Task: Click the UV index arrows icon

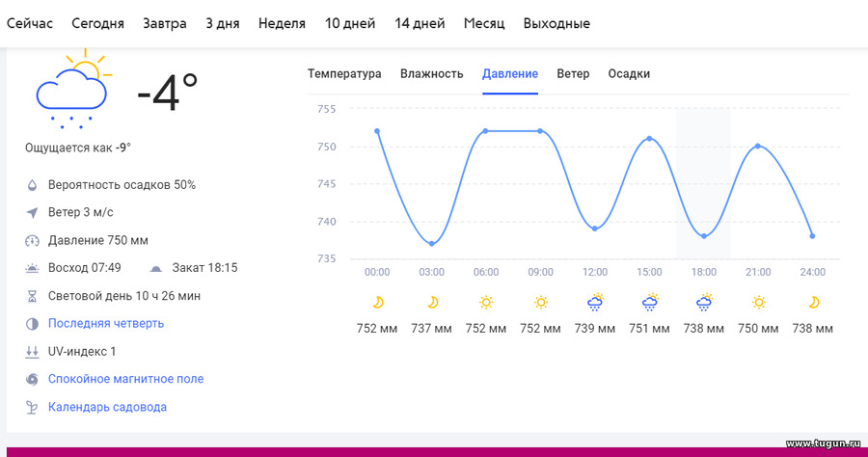Action: pyautogui.click(x=32, y=351)
